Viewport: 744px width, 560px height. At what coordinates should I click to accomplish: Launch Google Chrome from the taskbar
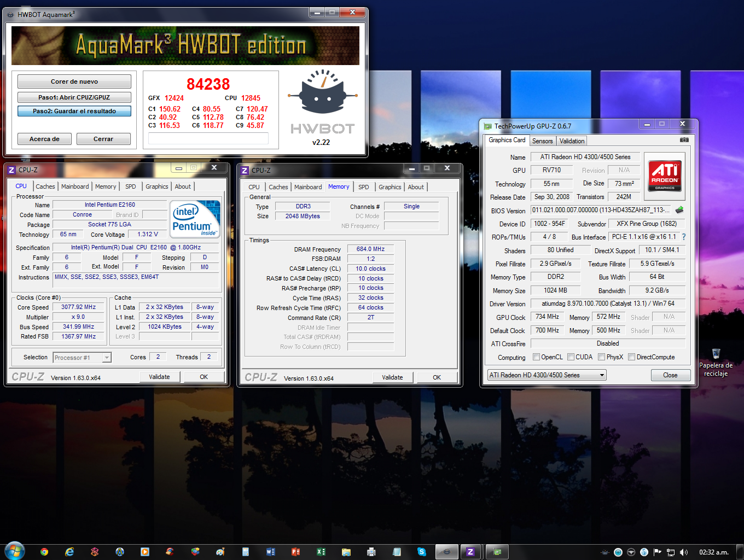(44, 552)
